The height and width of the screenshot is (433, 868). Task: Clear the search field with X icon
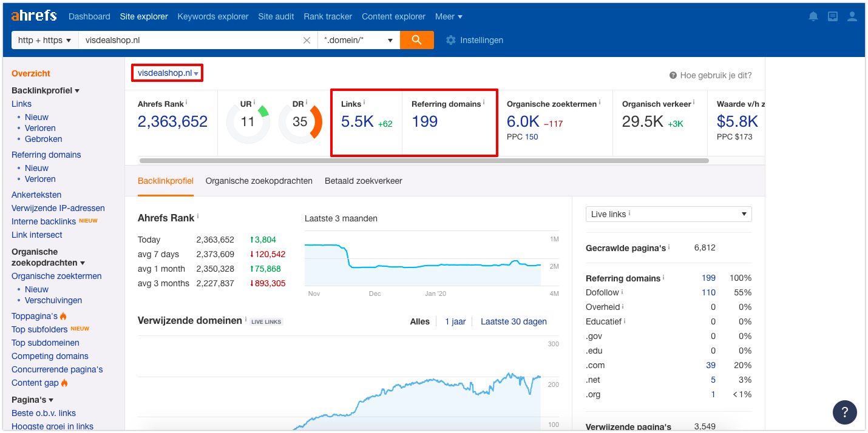click(x=307, y=40)
